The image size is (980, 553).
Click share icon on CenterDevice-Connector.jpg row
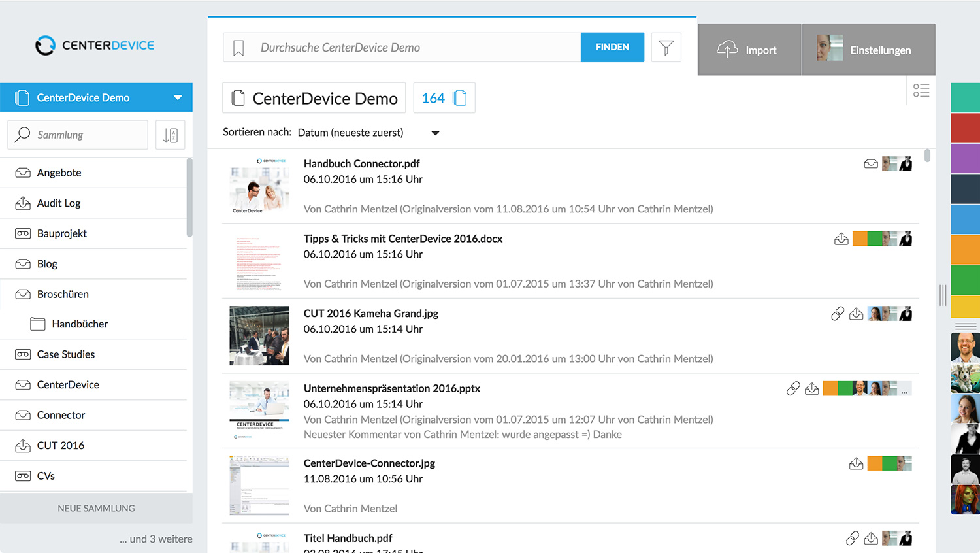(x=857, y=463)
